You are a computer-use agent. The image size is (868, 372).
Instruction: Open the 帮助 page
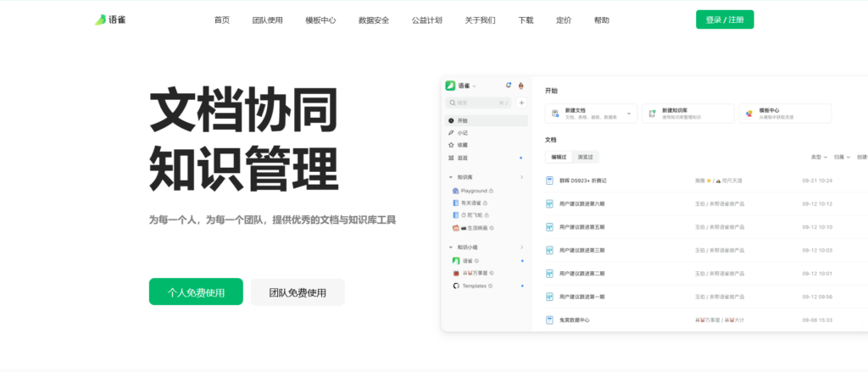pyautogui.click(x=602, y=20)
